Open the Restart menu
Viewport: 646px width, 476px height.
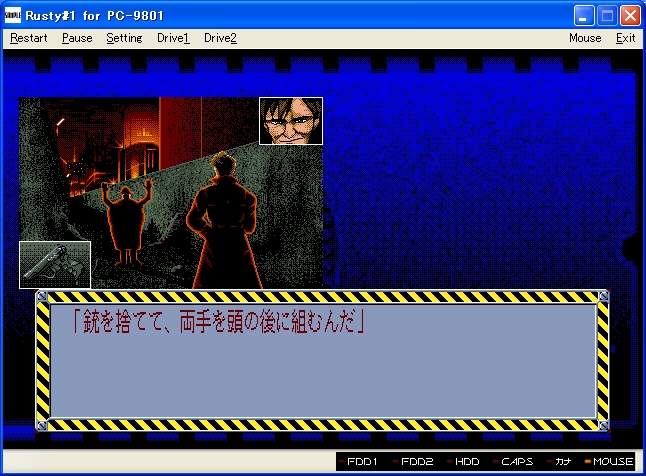(28, 38)
